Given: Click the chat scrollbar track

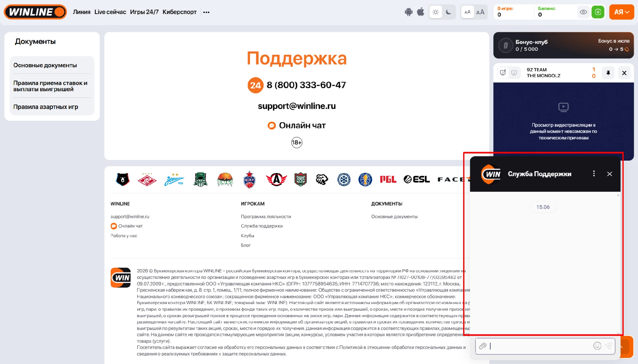Looking at the screenshot, I should point(618,264).
